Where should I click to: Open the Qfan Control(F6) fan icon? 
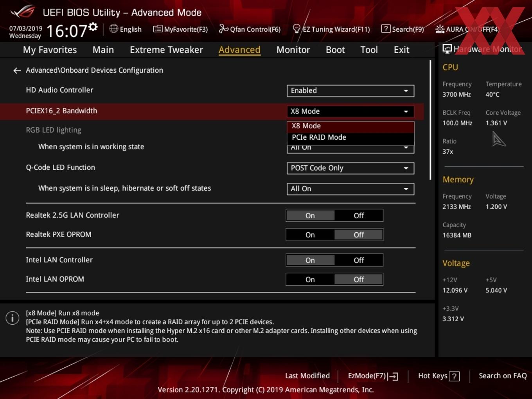(223, 29)
